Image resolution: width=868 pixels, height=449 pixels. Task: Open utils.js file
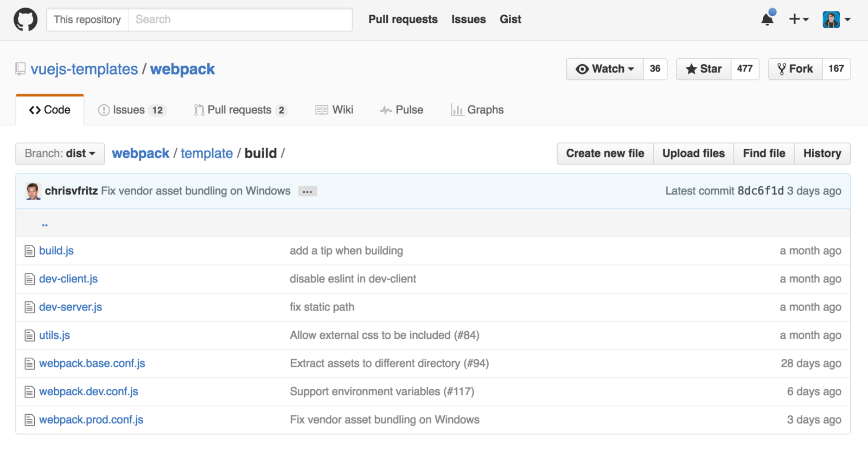54,336
